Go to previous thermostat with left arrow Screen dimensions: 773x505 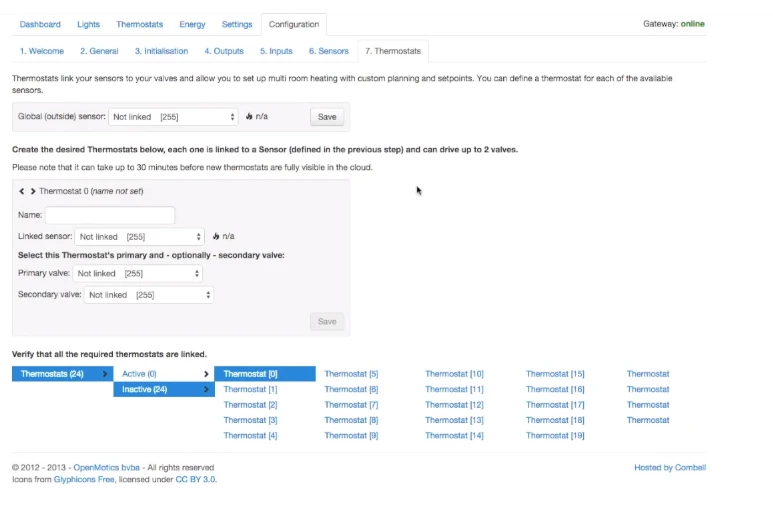coord(22,191)
